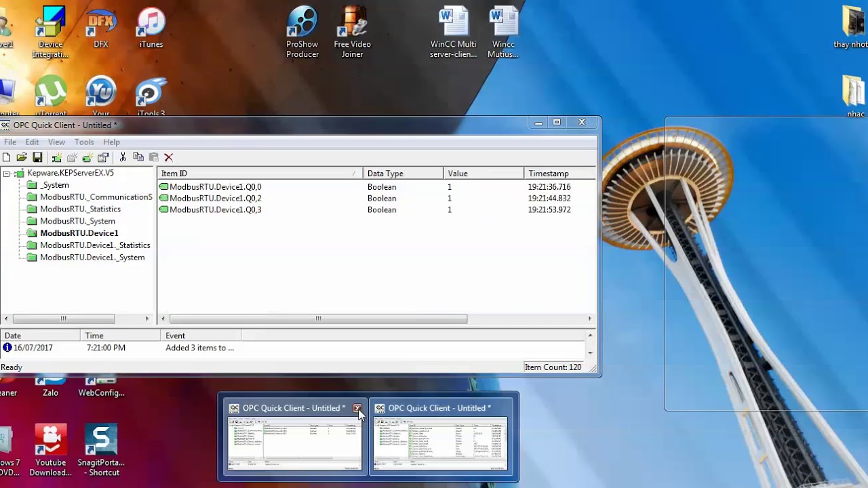This screenshot has height=488, width=868.
Task: Click the New Item toolbar icon
Action: pos(87,157)
